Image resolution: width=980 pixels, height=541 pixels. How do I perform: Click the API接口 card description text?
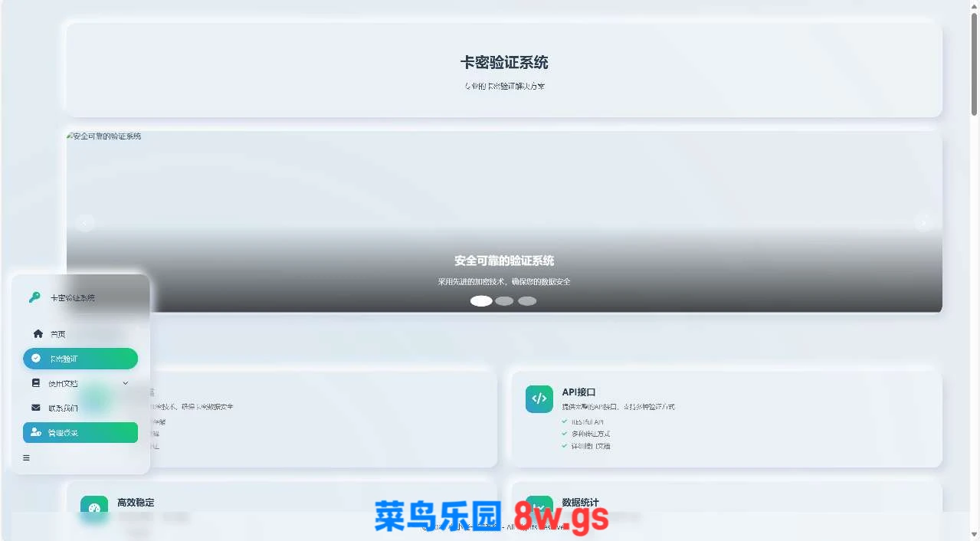(618, 407)
